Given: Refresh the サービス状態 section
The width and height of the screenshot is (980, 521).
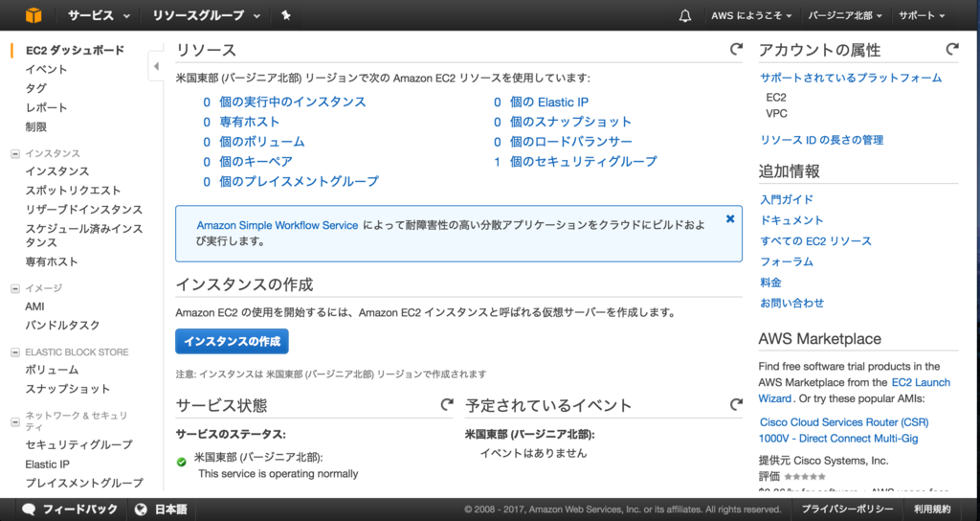Looking at the screenshot, I should pos(446,405).
